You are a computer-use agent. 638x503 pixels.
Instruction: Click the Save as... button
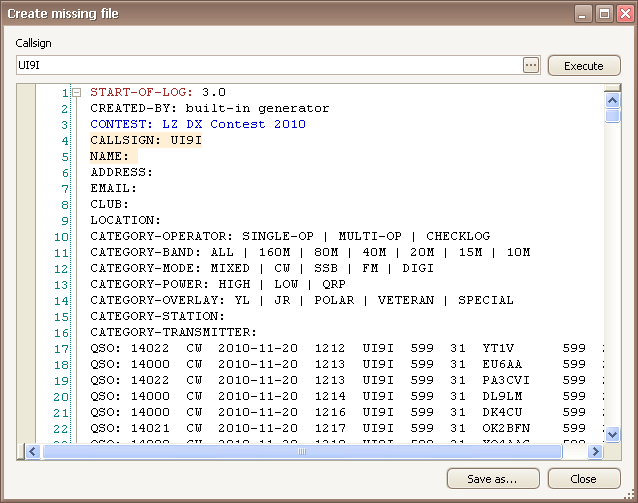[x=493, y=478]
